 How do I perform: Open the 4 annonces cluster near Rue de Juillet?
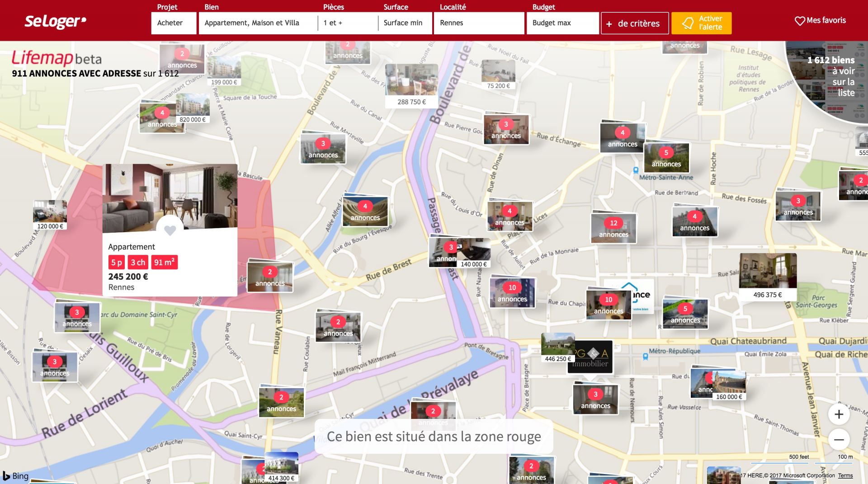[509, 216]
